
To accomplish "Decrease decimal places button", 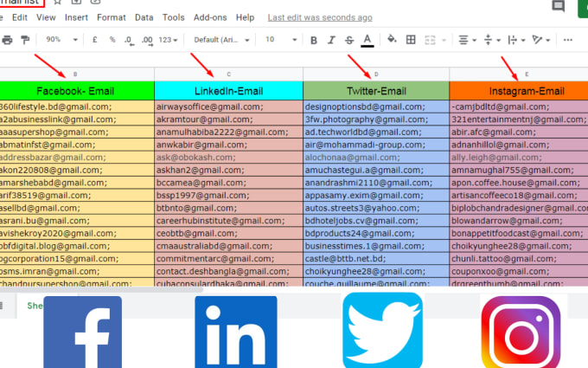I will [129, 40].
